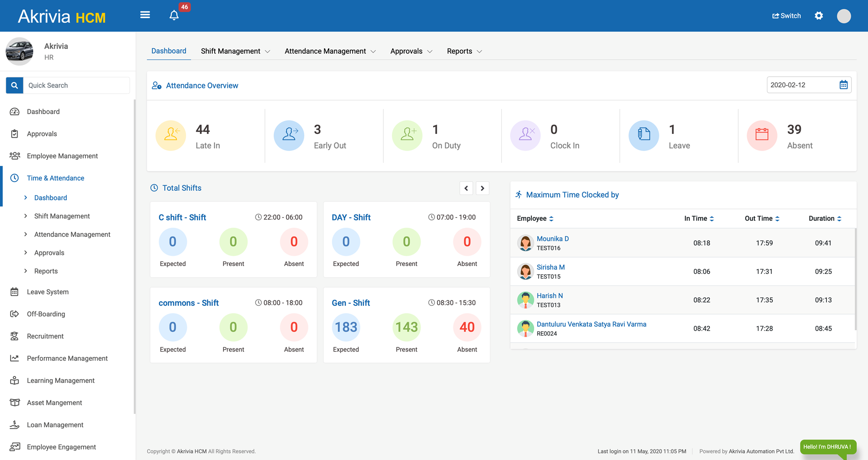Focus the Quick Search input field
Screen dimensions: 868x460
point(76,85)
